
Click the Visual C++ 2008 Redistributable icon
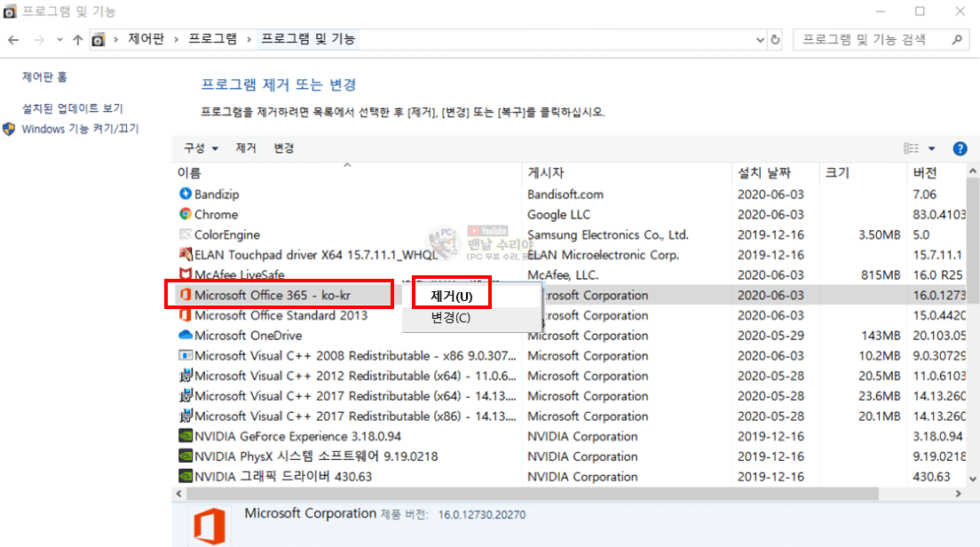(185, 355)
